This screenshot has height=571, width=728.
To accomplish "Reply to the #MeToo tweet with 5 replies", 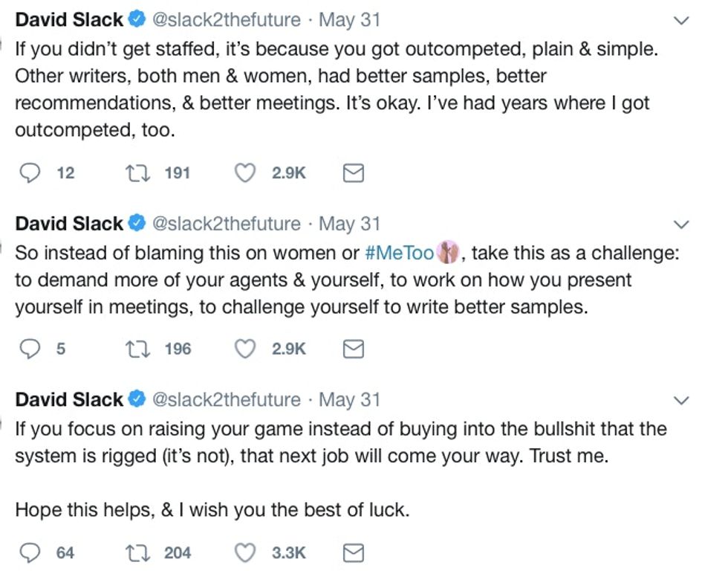I will pos(28,349).
